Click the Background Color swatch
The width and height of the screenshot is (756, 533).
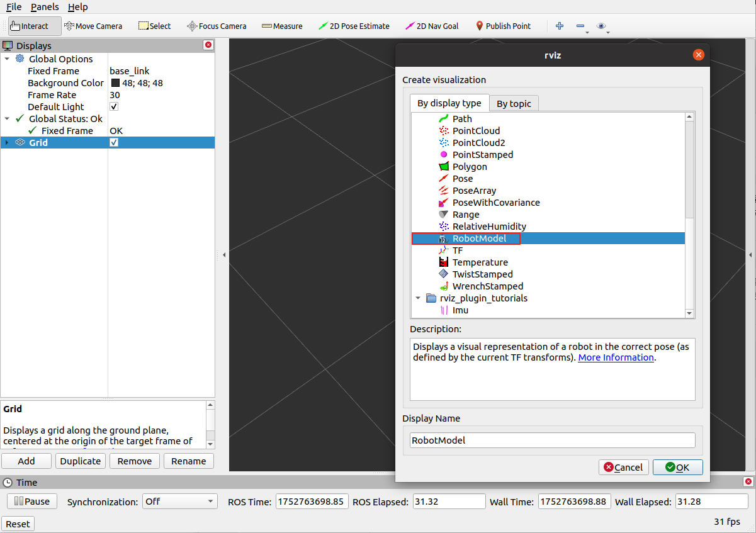(x=115, y=82)
